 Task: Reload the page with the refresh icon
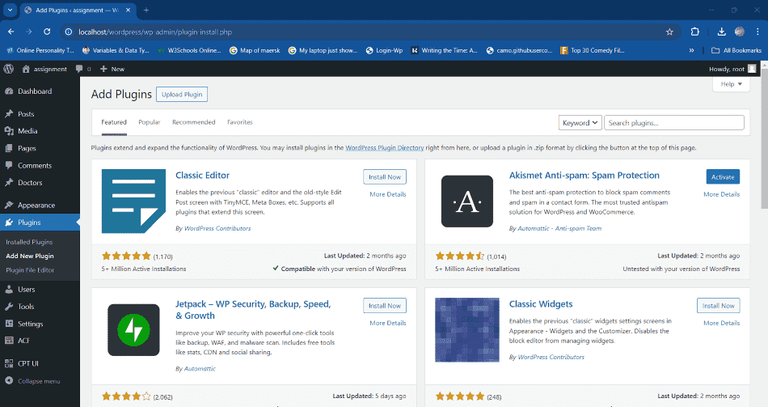47,32
